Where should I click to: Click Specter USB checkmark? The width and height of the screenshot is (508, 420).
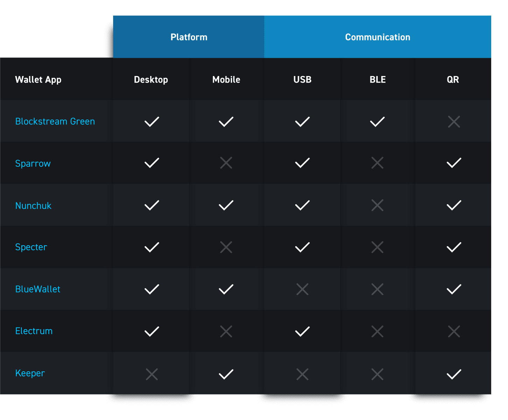(302, 247)
